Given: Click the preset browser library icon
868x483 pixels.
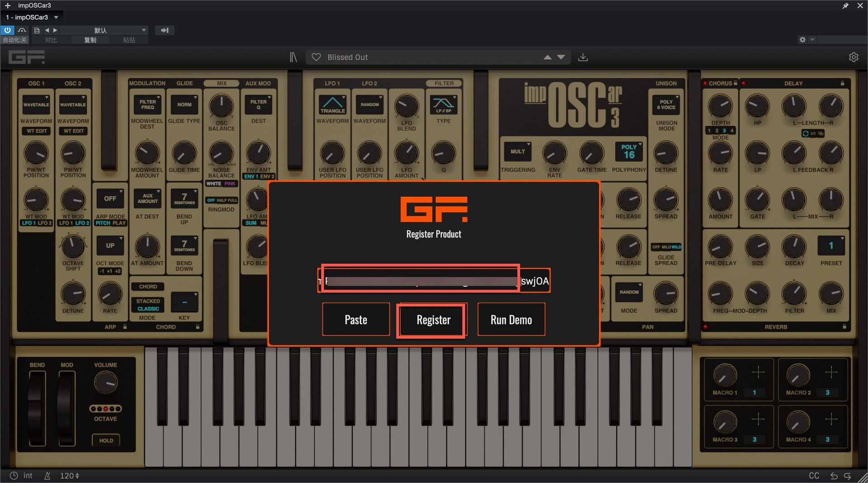Looking at the screenshot, I should coord(293,57).
